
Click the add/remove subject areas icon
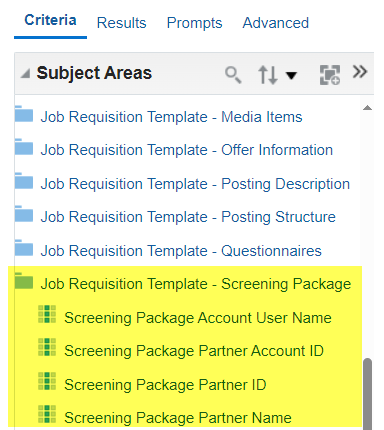click(330, 75)
